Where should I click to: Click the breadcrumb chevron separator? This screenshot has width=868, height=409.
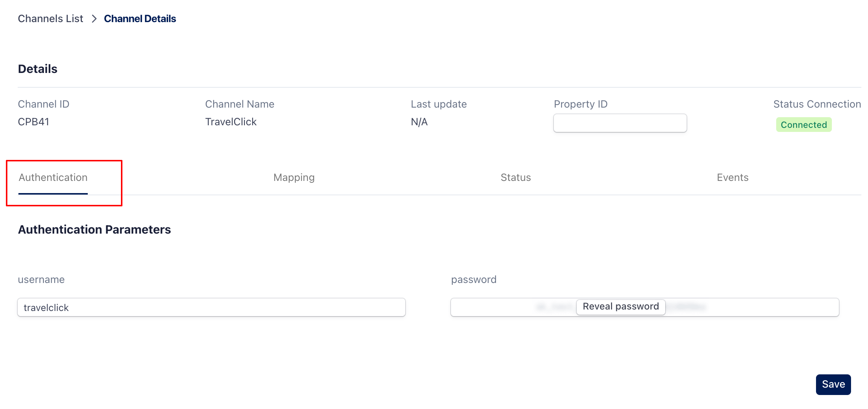(x=94, y=19)
